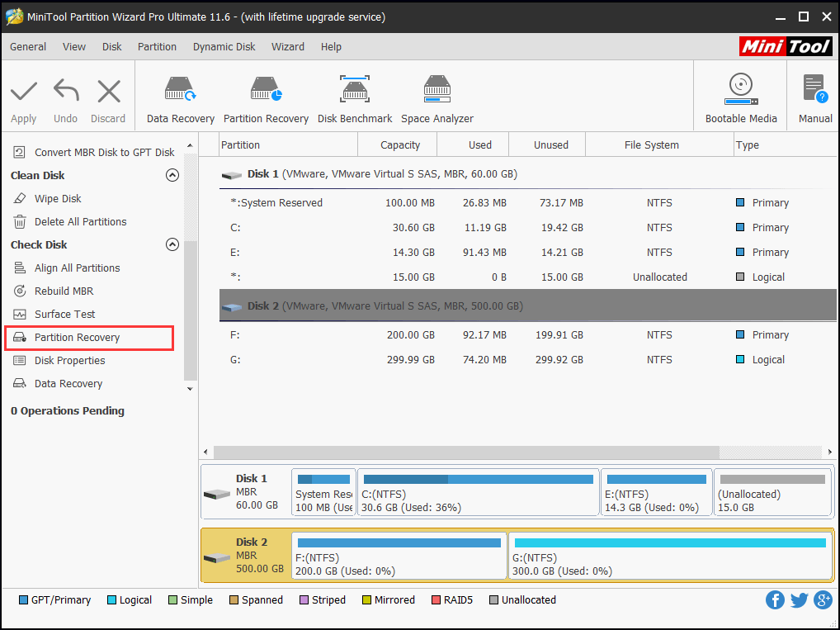The height and width of the screenshot is (630, 840).
Task: Click the F:(NTFS) 200.0 GB block
Action: (x=399, y=556)
